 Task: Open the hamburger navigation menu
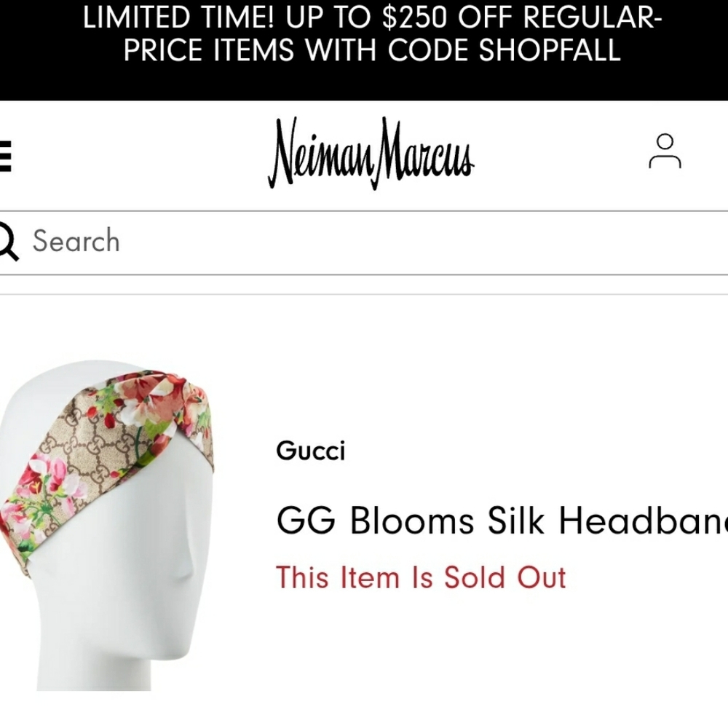pos(6,155)
